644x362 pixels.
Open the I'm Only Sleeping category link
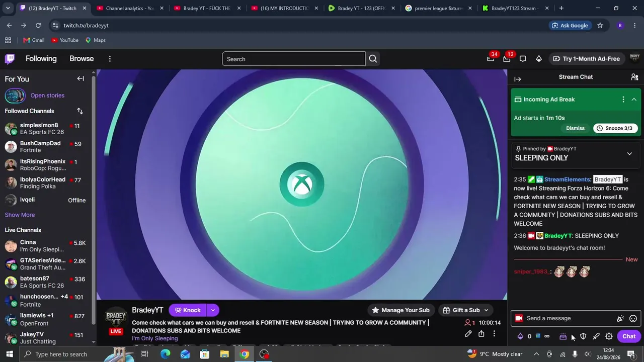(155, 339)
